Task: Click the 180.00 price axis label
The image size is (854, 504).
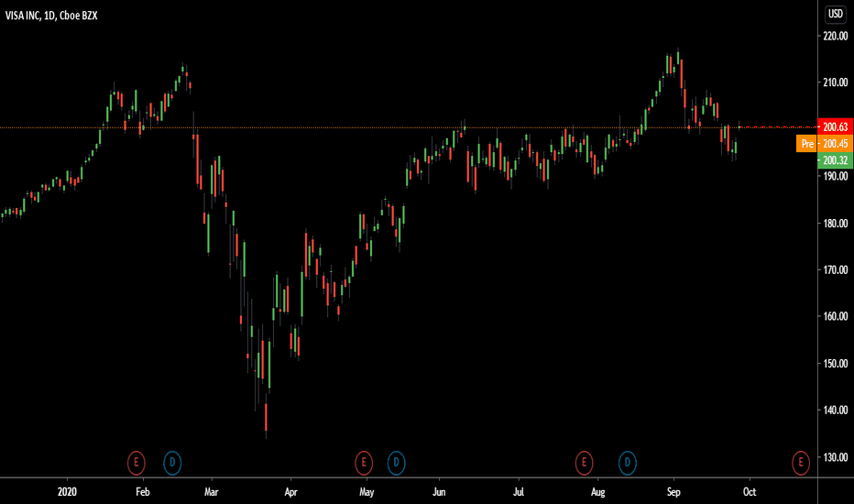Action: (x=836, y=224)
